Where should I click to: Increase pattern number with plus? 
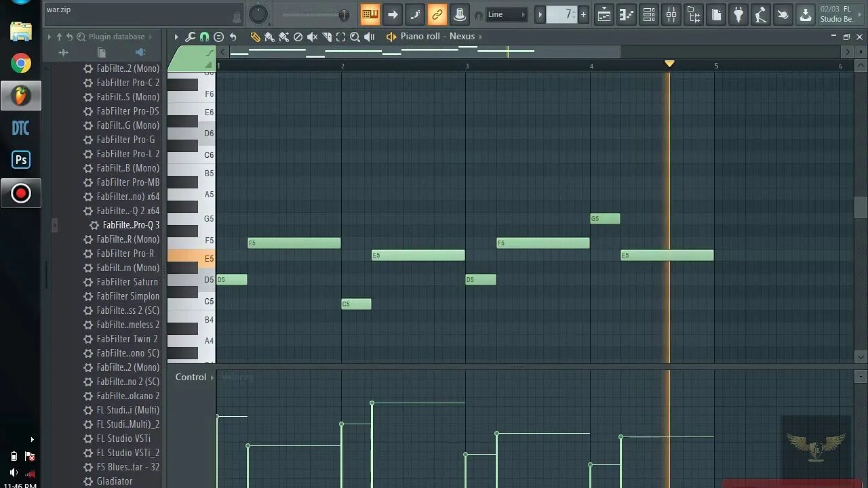(x=583, y=14)
